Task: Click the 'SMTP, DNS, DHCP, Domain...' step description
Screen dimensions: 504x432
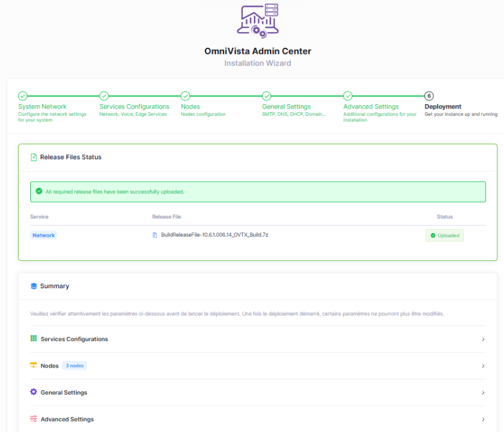Action: pyautogui.click(x=293, y=114)
